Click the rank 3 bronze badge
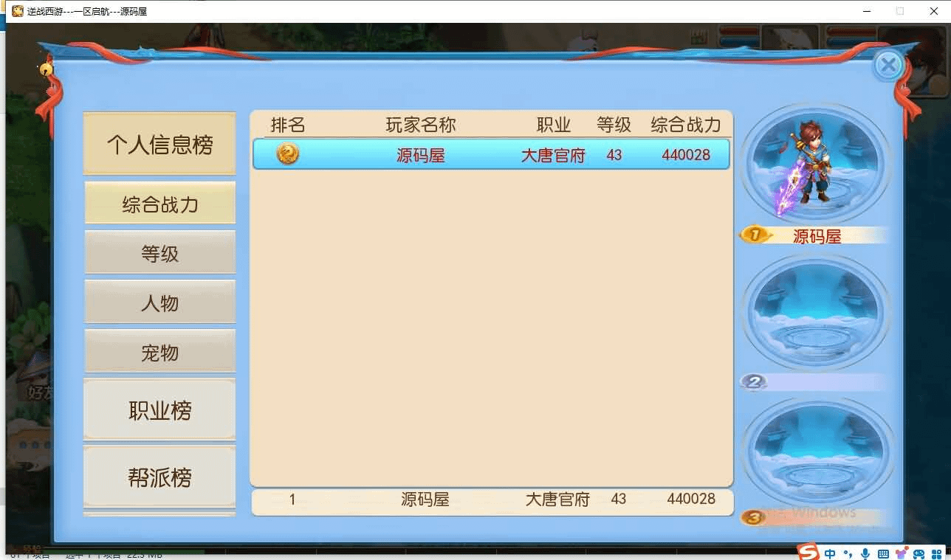Image resolution: width=951 pixels, height=560 pixels. pos(753,518)
